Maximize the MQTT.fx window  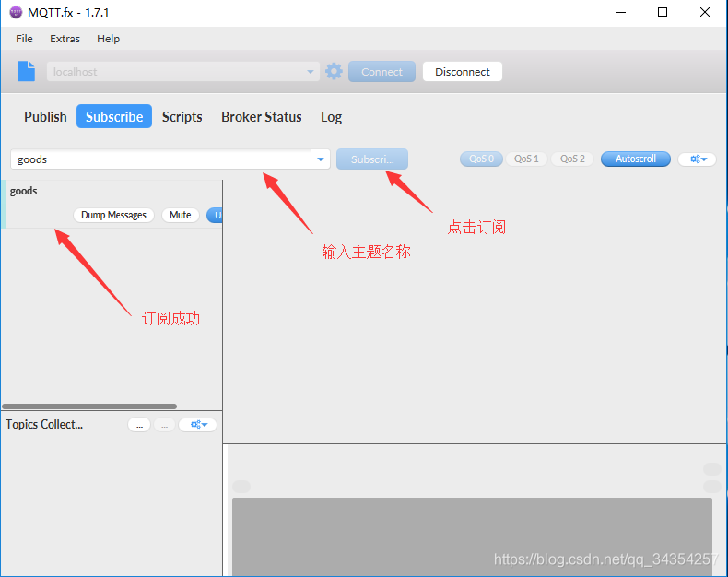coord(663,12)
